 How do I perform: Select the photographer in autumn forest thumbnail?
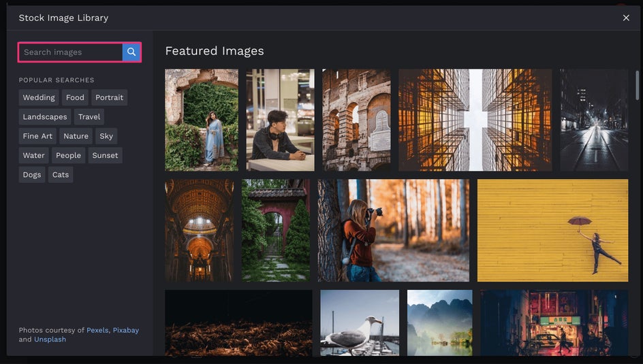tap(393, 230)
